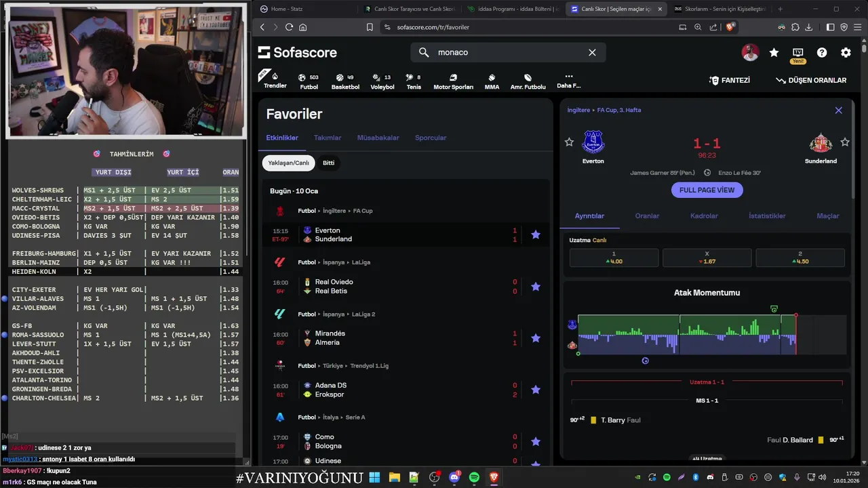868x488 pixels.
Task: Unfavorite the Real Oviedo-Real Betis star
Action: pyautogui.click(x=536, y=286)
